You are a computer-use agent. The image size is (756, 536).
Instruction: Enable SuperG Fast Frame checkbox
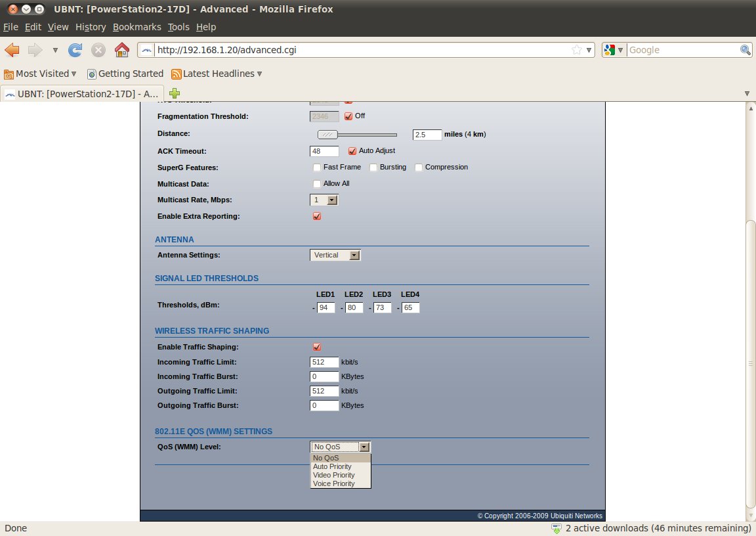point(317,167)
